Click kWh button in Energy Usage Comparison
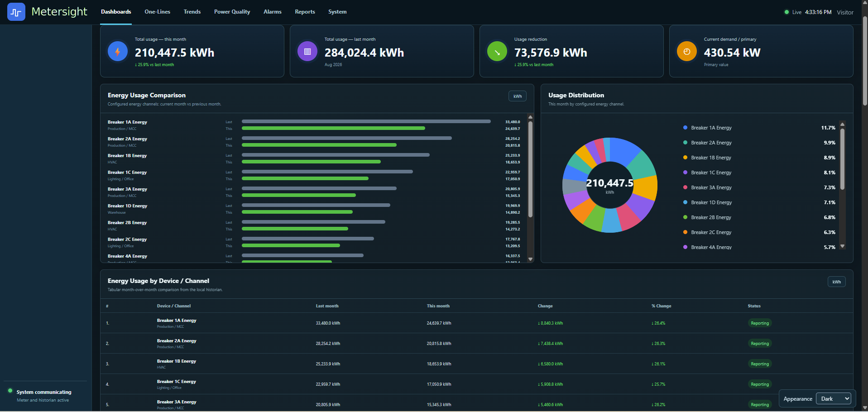 coord(518,96)
